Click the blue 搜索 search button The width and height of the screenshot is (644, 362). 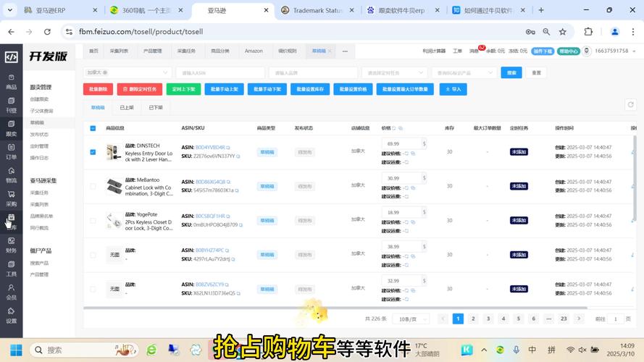511,72
